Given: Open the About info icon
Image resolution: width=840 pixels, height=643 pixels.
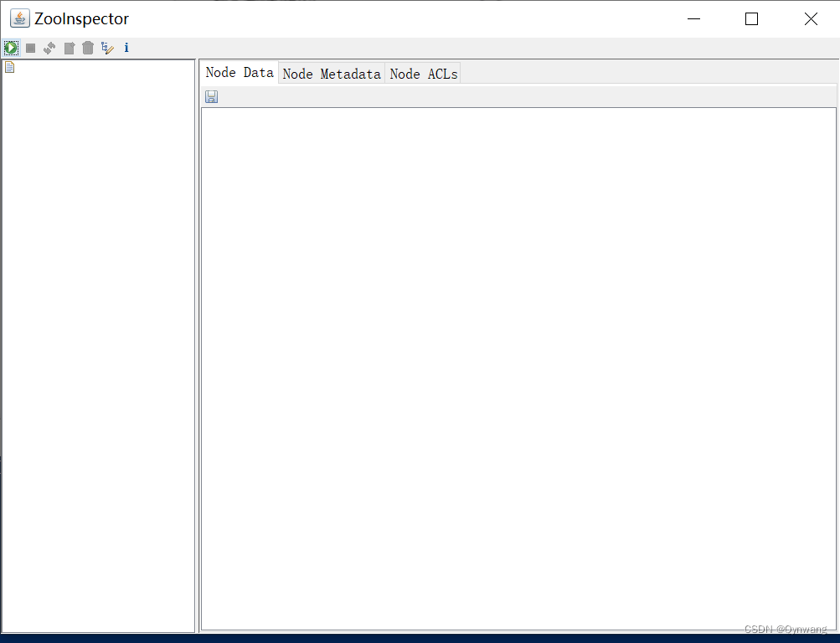Looking at the screenshot, I should [x=126, y=48].
